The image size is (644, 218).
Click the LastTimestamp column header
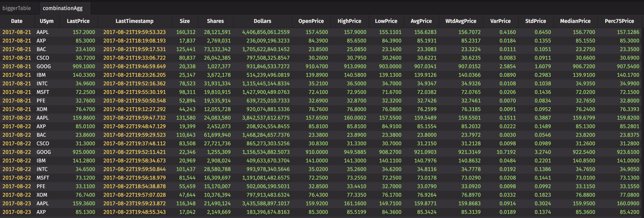(x=134, y=21)
